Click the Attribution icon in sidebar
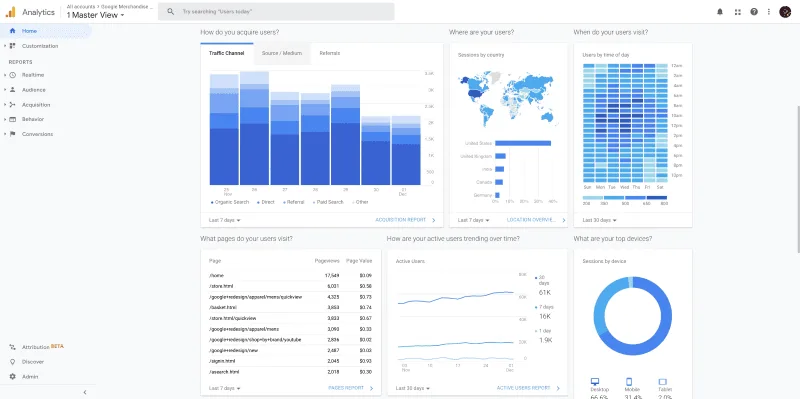This screenshot has height=399, width=800. coord(13,347)
